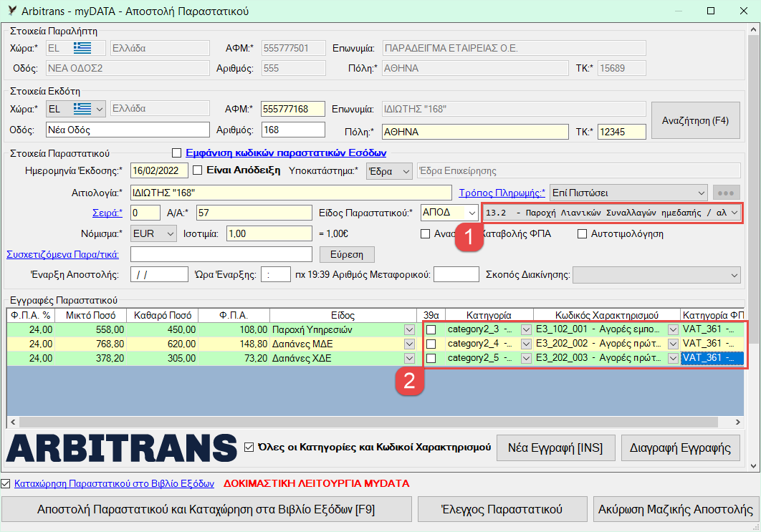
Task: Open the issuer Χώρα dropdown showing EL
Action: 76,109
